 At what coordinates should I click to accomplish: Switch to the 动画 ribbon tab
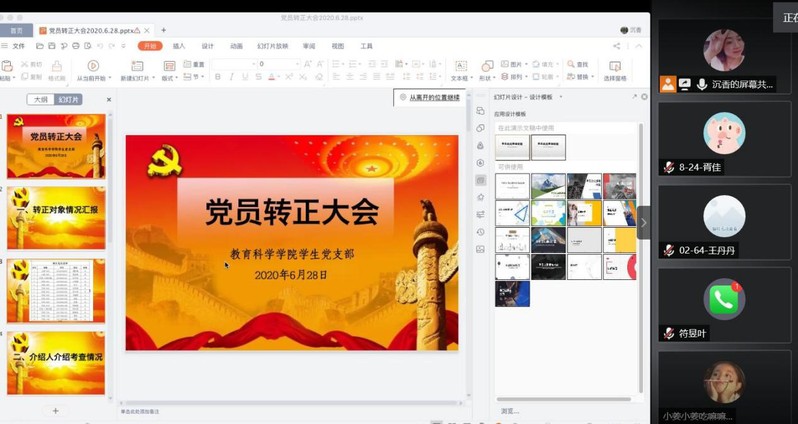tap(236, 46)
